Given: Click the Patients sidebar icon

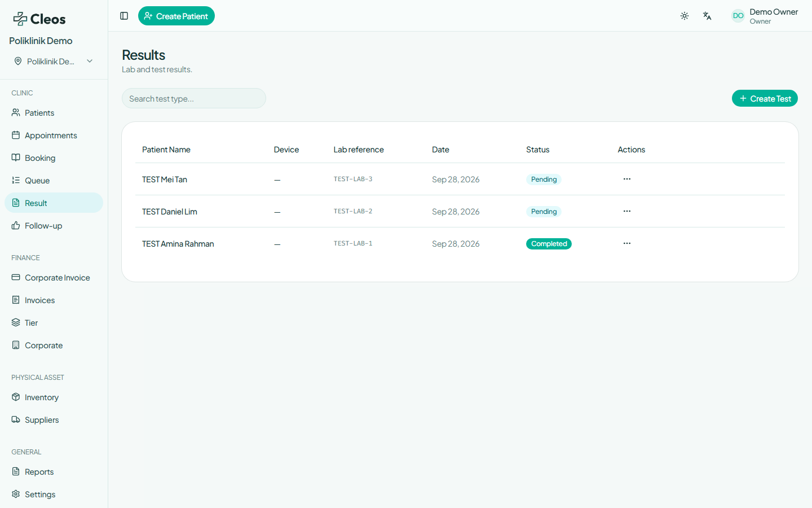Looking at the screenshot, I should tap(16, 112).
